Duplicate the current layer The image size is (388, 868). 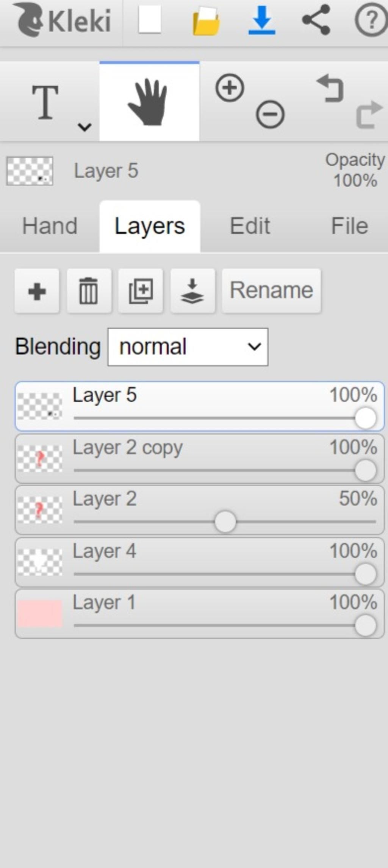click(141, 291)
